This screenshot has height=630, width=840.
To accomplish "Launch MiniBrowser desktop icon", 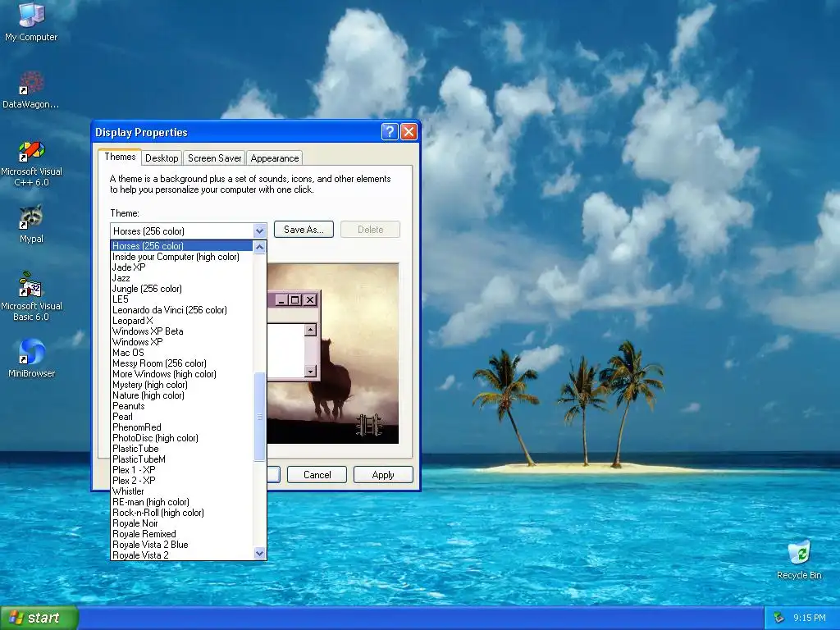I will click(x=31, y=358).
